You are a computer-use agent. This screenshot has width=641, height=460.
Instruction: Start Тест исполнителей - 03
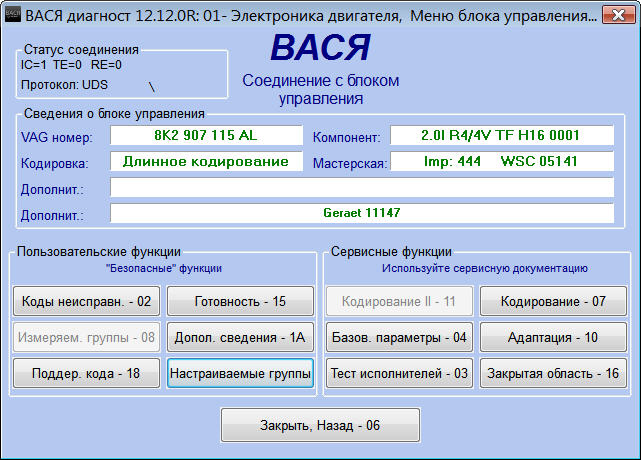399,374
